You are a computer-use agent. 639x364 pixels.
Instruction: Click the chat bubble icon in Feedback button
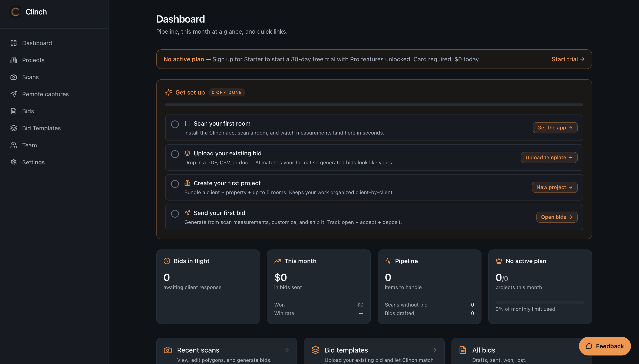[589, 346]
